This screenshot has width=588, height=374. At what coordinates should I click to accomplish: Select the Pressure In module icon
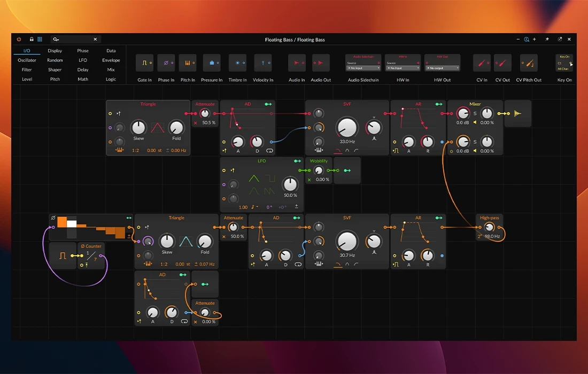coord(212,63)
